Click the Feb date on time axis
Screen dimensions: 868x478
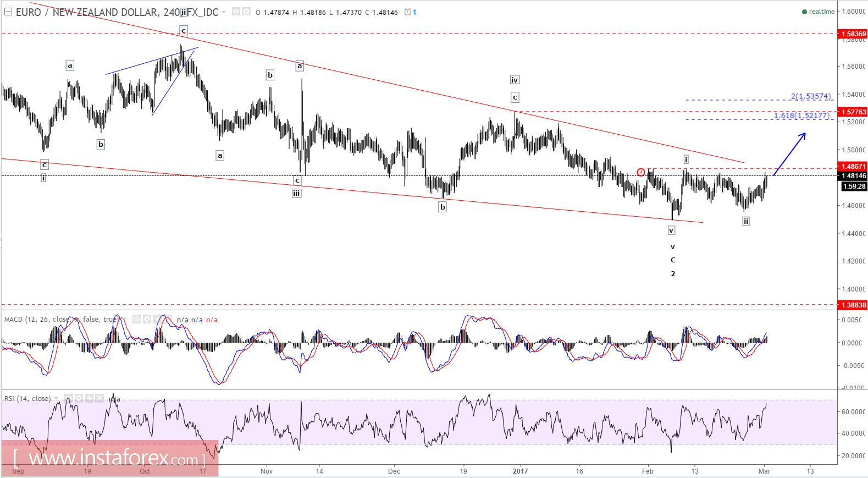648,471
